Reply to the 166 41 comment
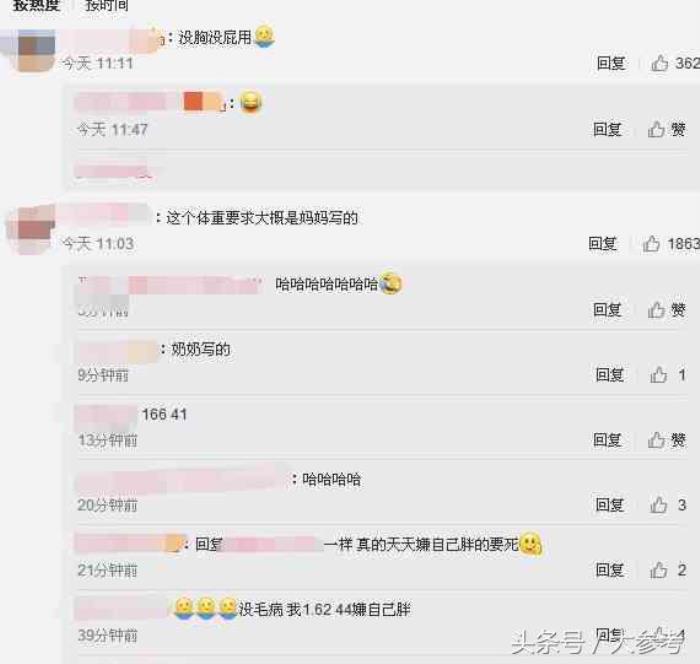Screen dimensions: 700x664 [x=607, y=440]
